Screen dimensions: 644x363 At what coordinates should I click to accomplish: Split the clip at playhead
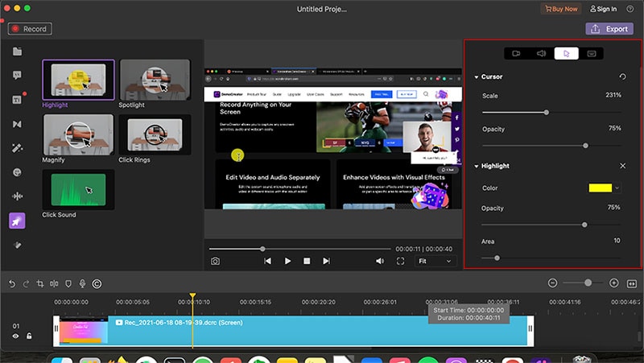54,284
